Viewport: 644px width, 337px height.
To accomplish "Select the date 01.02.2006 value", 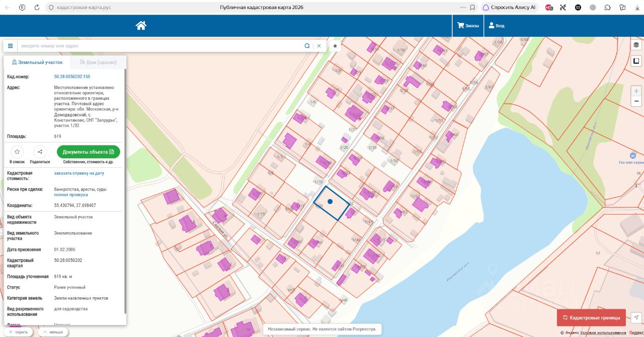I will (65, 249).
